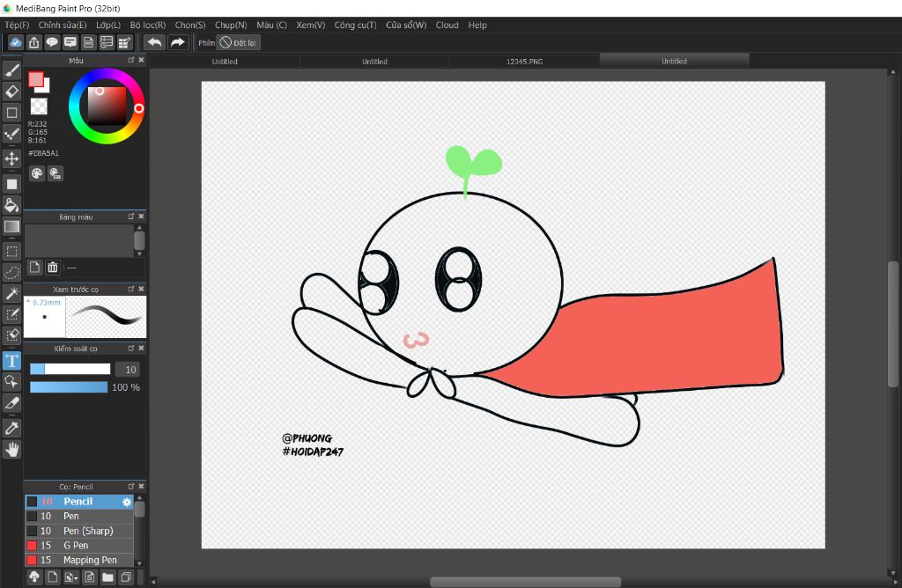Select the Select Pen tool

pyautogui.click(x=11, y=314)
